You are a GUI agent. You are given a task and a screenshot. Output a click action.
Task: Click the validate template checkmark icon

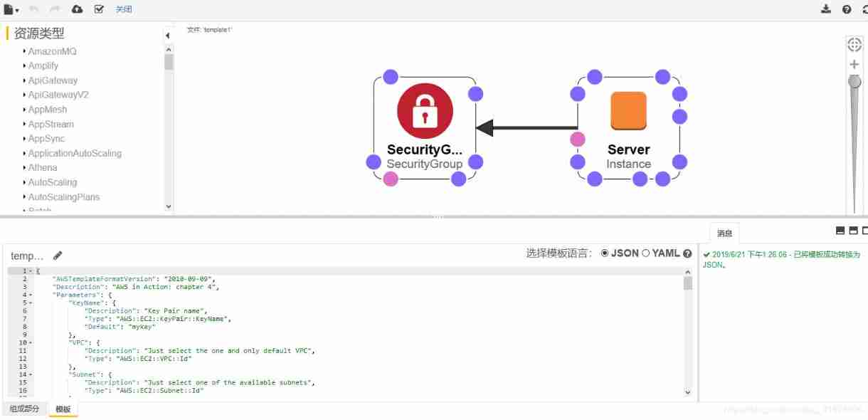(99, 9)
